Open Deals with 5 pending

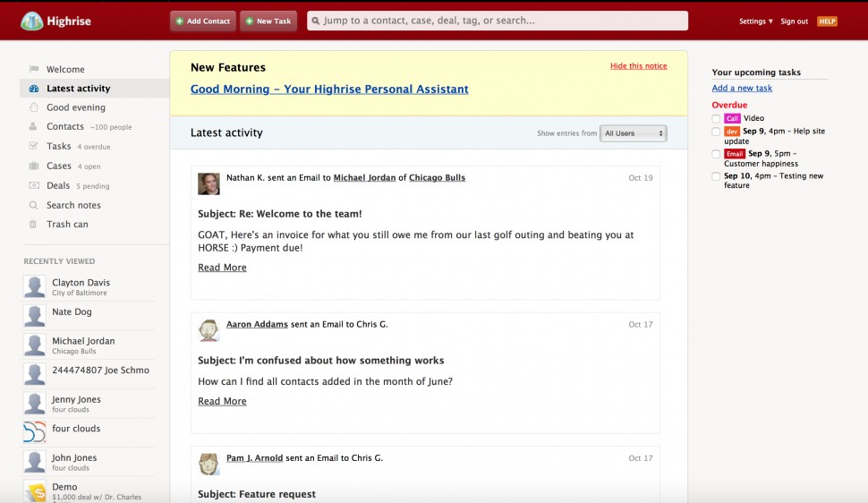click(x=78, y=185)
